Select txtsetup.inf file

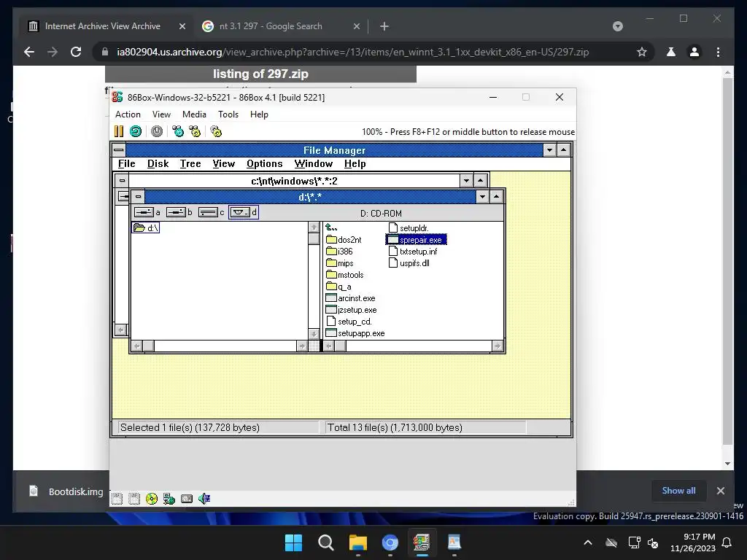point(413,252)
